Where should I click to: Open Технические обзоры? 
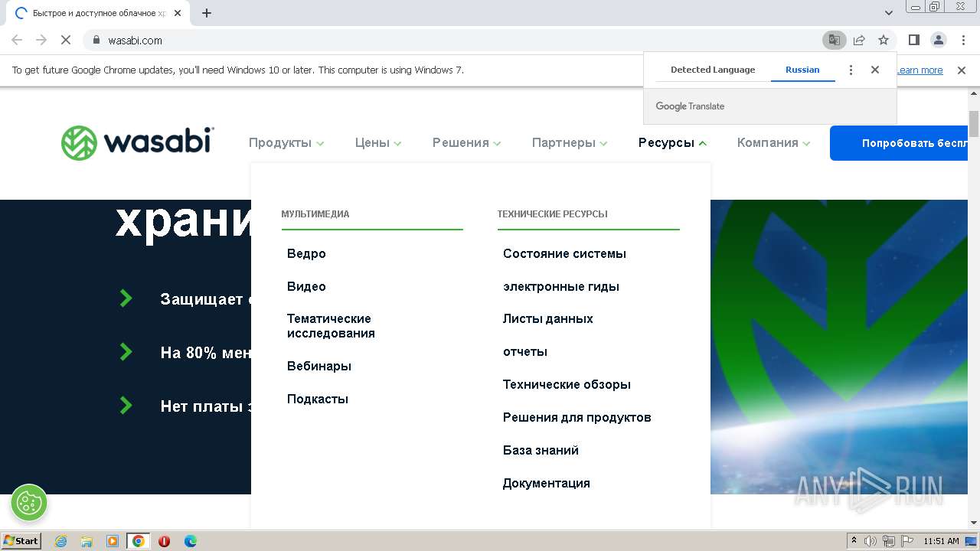point(567,385)
